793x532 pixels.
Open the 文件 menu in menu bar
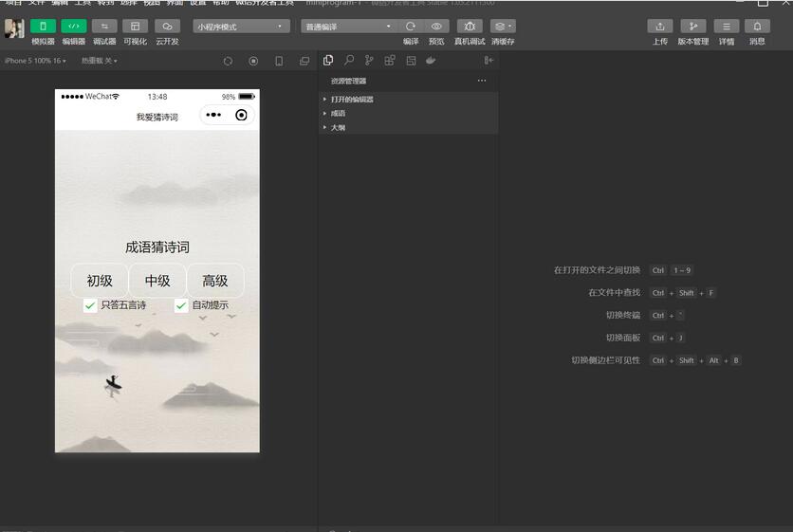click(x=36, y=2)
